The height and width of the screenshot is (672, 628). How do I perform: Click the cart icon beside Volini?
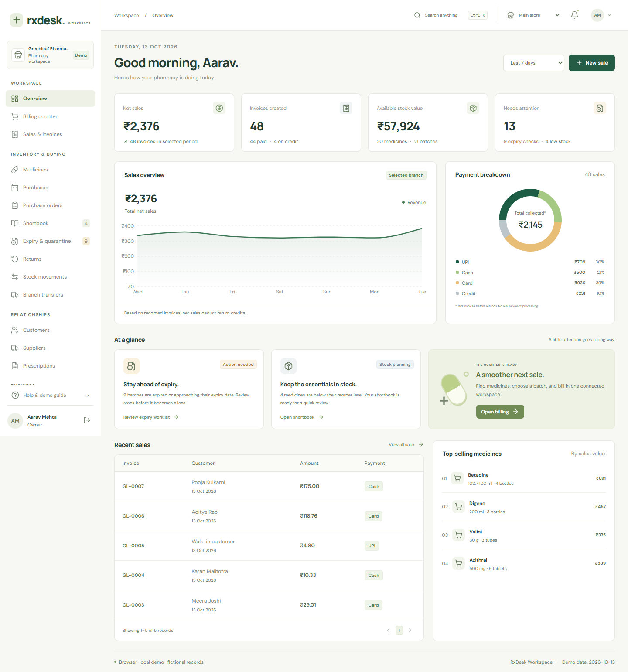click(x=458, y=535)
